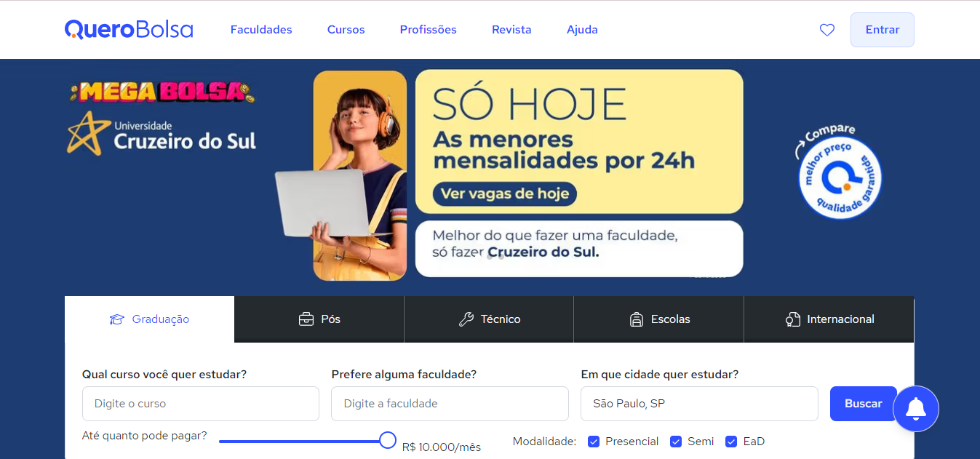This screenshot has height=459, width=980.
Task: Open the Cruzeiro do Sul university logo
Action: [162, 133]
